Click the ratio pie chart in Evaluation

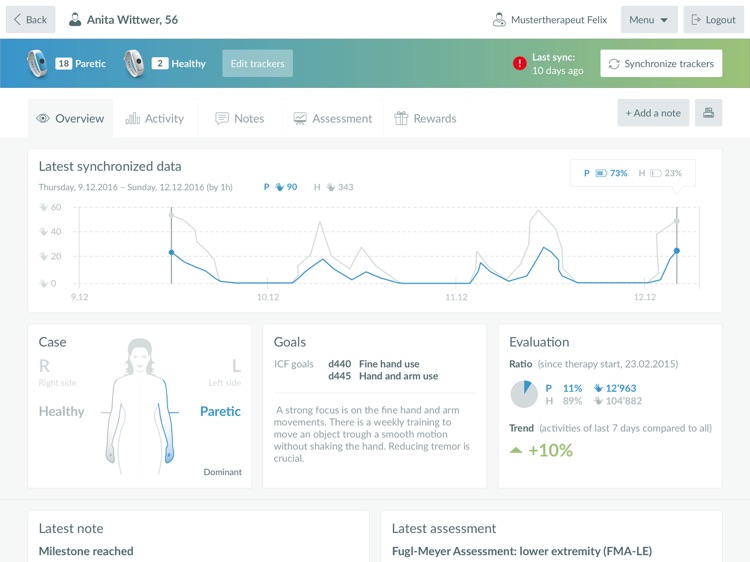(x=524, y=394)
